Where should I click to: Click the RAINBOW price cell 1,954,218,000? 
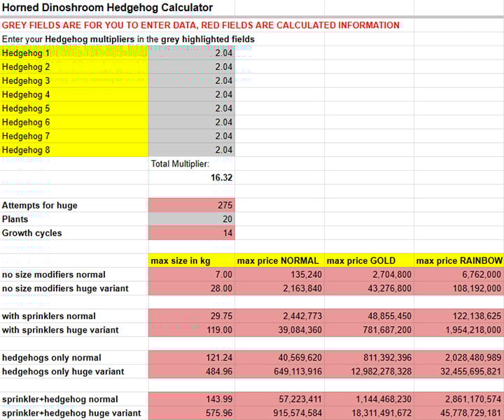(x=459, y=330)
